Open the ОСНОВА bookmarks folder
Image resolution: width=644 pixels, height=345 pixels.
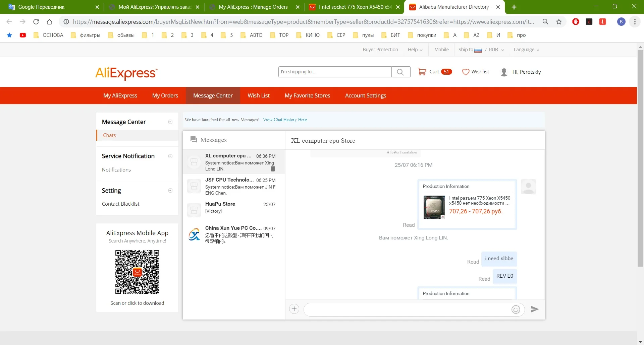(48, 35)
